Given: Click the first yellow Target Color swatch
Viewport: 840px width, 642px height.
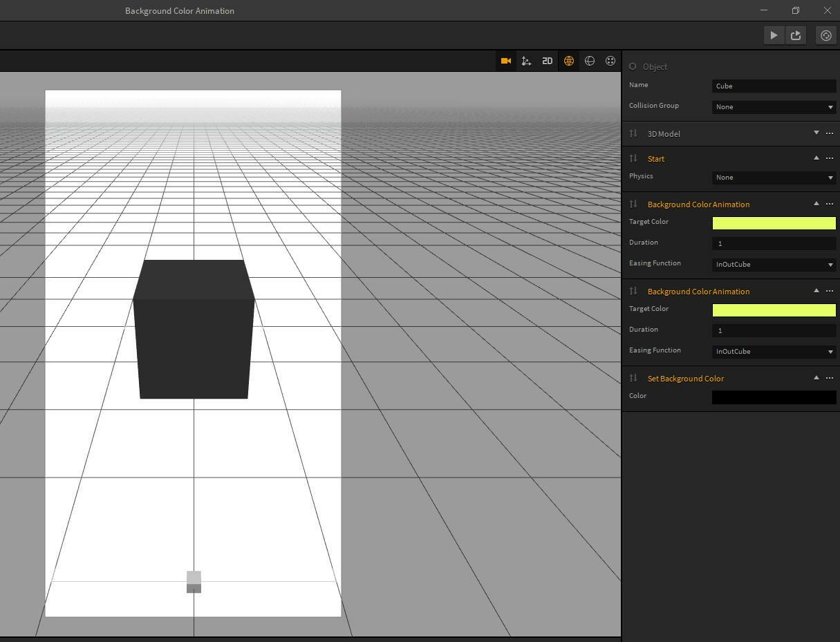Looking at the screenshot, I should (774, 223).
